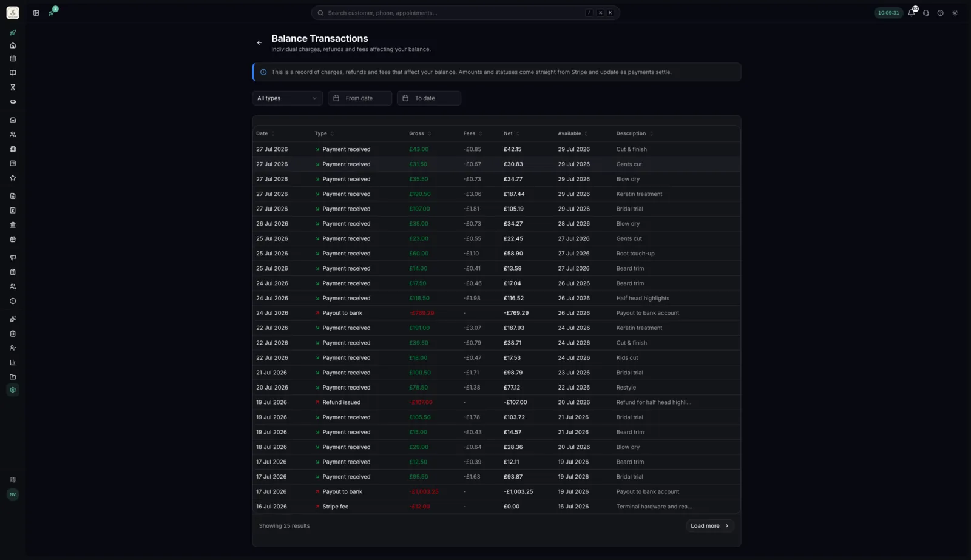Open the rocket icon with badge 2 in the top bar

point(52,12)
